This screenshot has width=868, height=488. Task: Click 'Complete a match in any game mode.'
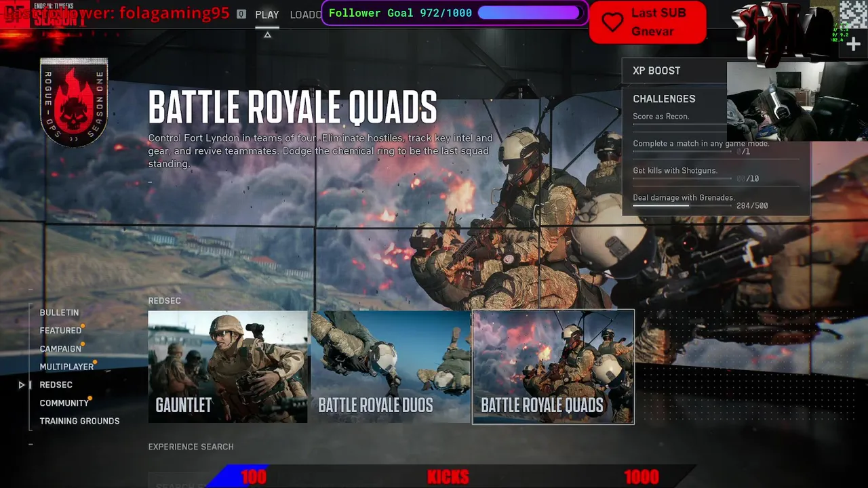coord(701,144)
